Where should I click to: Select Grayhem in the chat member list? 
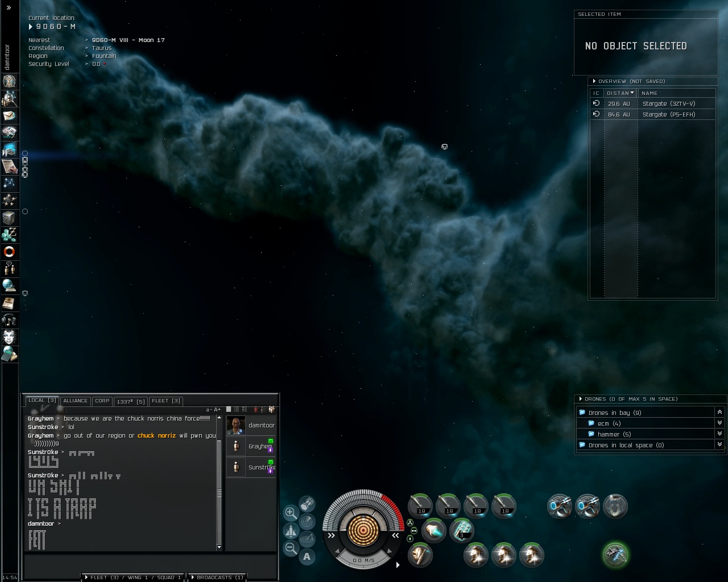(x=251, y=446)
